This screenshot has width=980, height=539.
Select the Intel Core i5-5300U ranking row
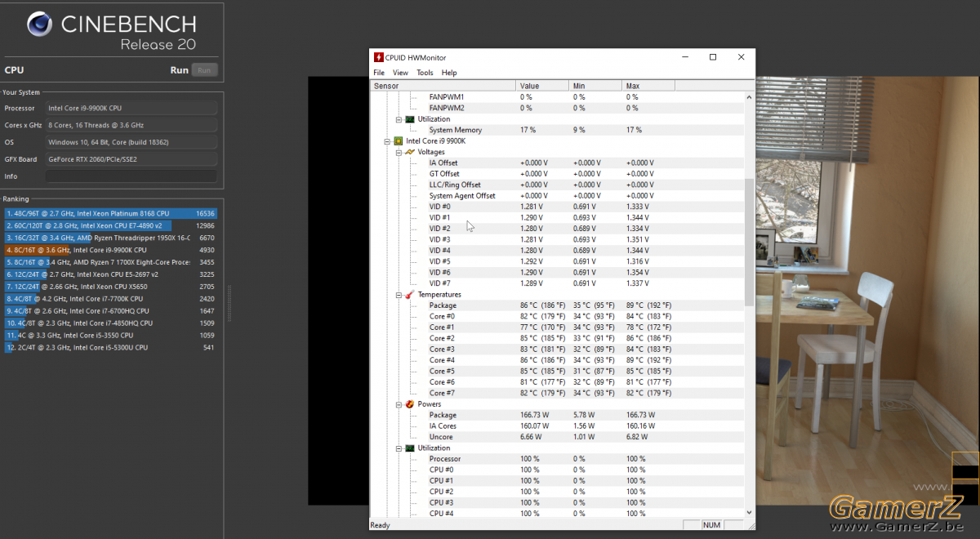(111, 348)
